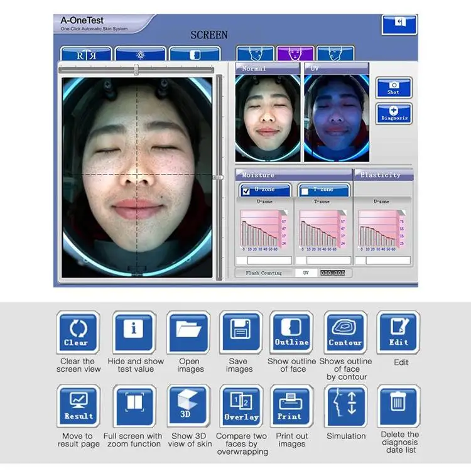The height and width of the screenshot is (476, 471).
Task: Select the face outline tab in top toolbar
Action: [x=195, y=54]
